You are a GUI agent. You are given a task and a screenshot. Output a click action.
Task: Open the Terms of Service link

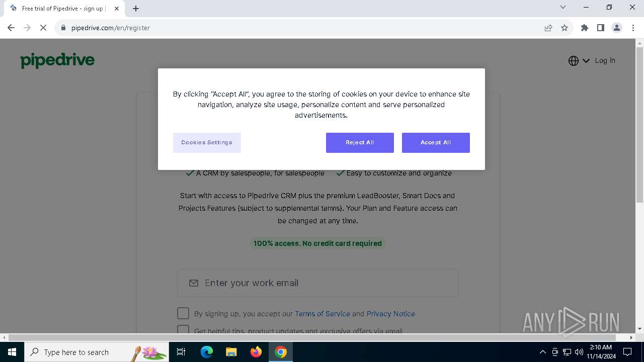pos(323,314)
